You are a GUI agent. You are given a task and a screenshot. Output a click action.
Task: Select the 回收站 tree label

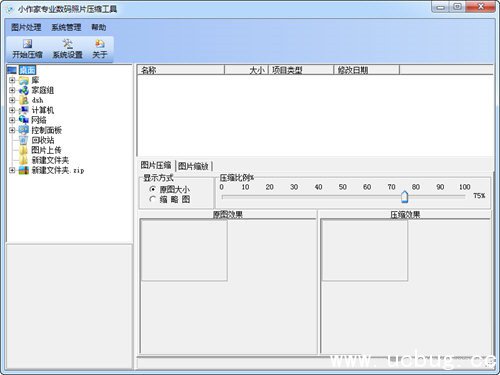click(43, 140)
